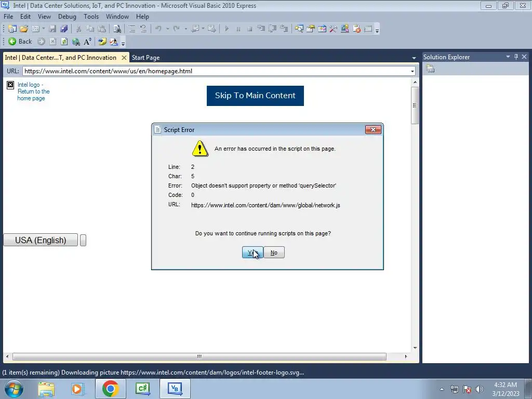Click the Stop Debugging square icon

coord(250,29)
